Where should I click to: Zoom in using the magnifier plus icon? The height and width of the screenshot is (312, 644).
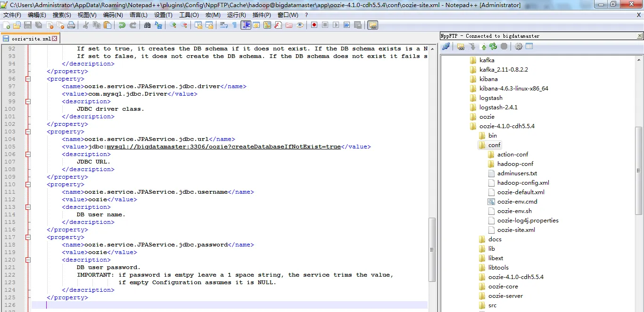pos(173,25)
